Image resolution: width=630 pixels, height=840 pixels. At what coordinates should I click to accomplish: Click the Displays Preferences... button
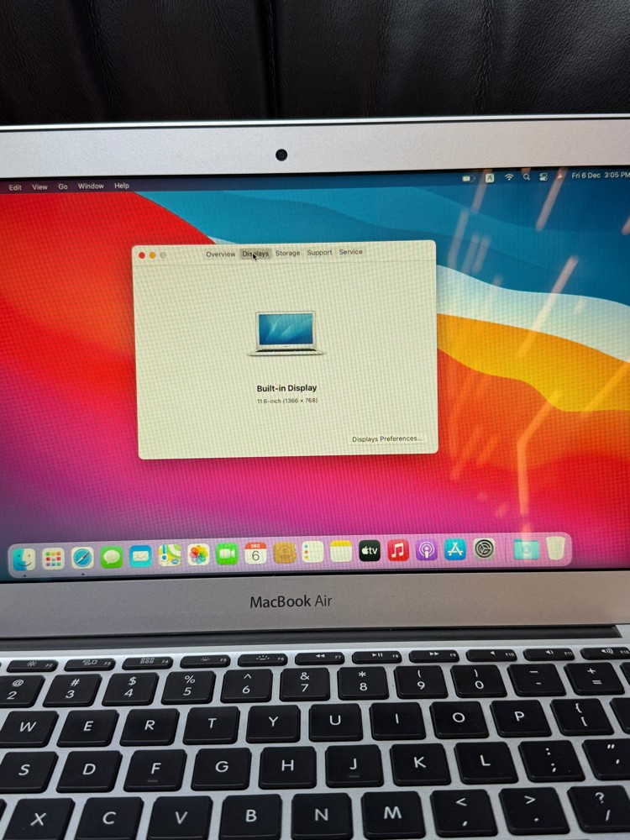tap(386, 438)
